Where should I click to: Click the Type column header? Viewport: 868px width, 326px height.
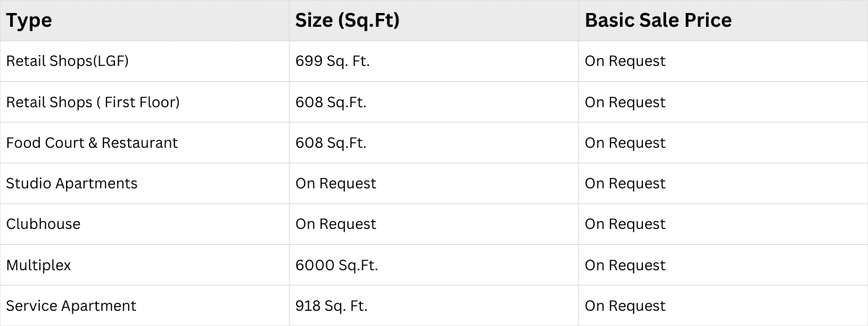tap(29, 20)
